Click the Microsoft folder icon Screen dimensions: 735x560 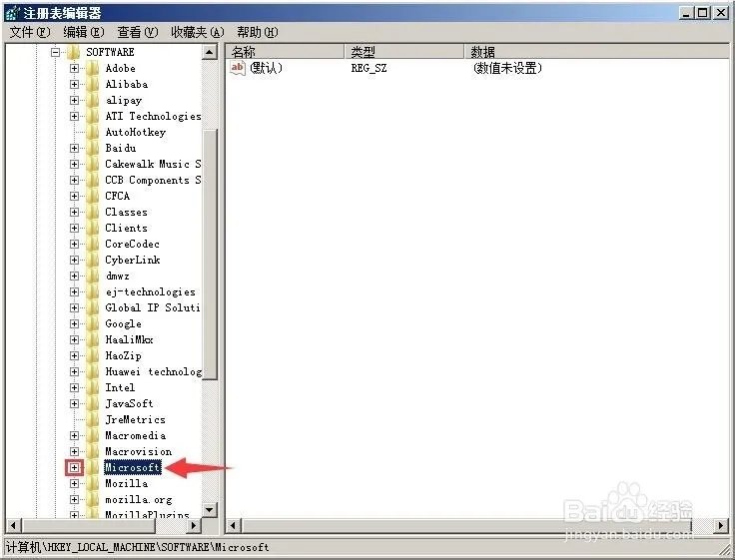point(93,468)
